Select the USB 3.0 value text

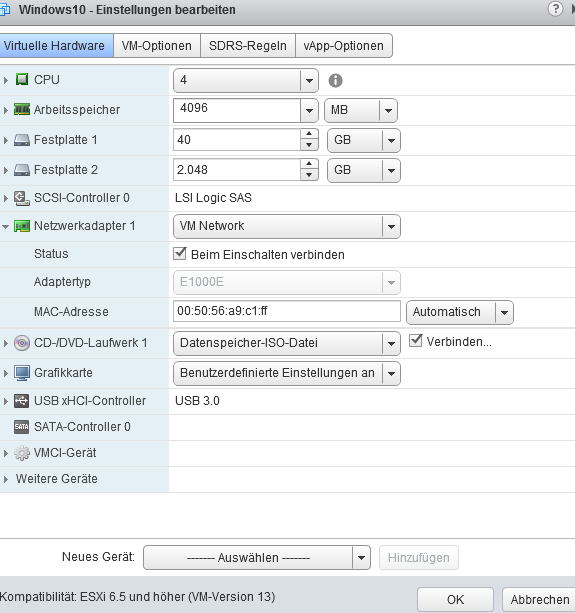[x=197, y=401]
